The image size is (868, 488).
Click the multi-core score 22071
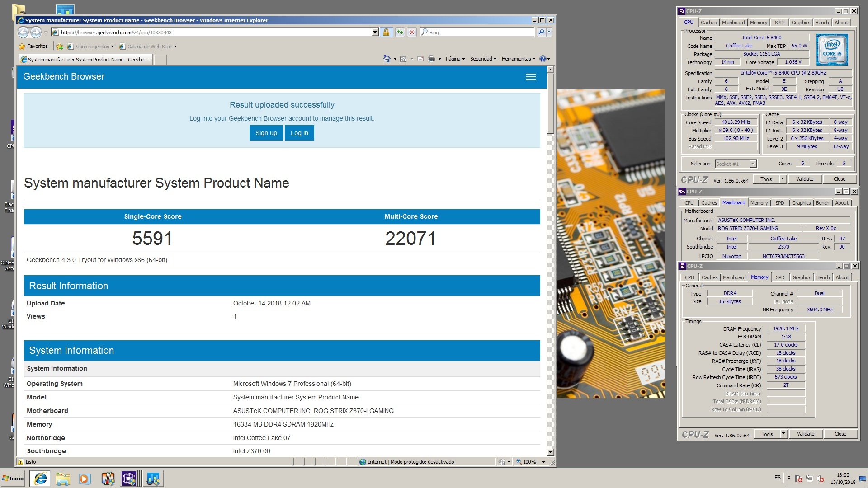tap(410, 239)
